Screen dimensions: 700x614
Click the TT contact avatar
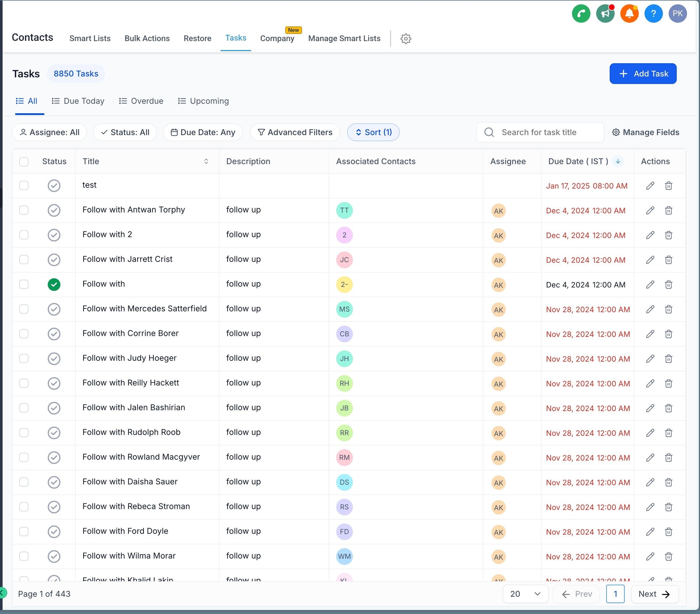(344, 210)
